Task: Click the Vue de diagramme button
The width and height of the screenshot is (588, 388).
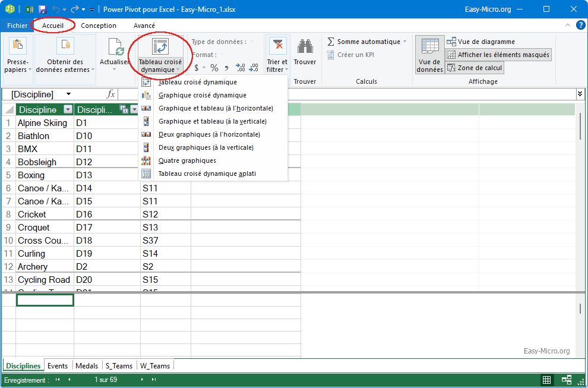Action: [x=480, y=42]
